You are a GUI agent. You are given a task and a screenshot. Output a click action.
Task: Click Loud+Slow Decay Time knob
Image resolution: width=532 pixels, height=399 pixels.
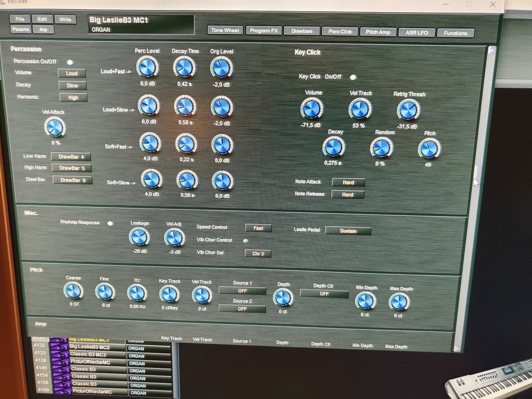(x=185, y=106)
